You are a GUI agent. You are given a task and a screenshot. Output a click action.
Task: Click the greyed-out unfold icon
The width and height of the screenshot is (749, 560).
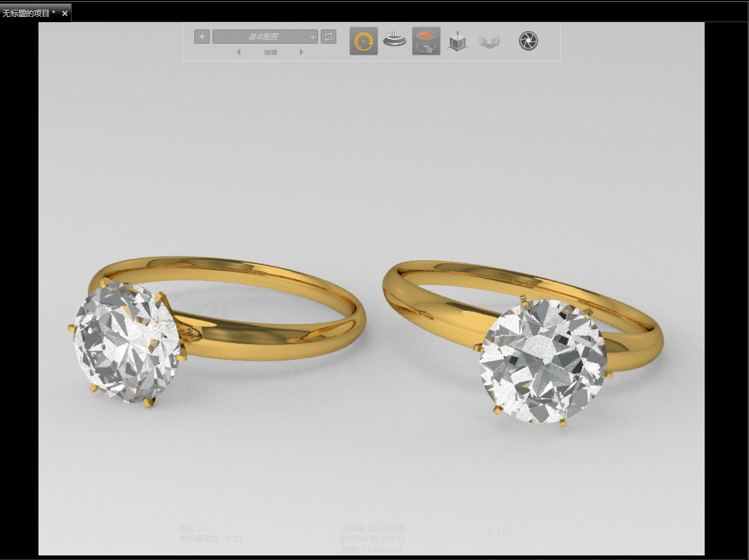pyautogui.click(x=488, y=42)
